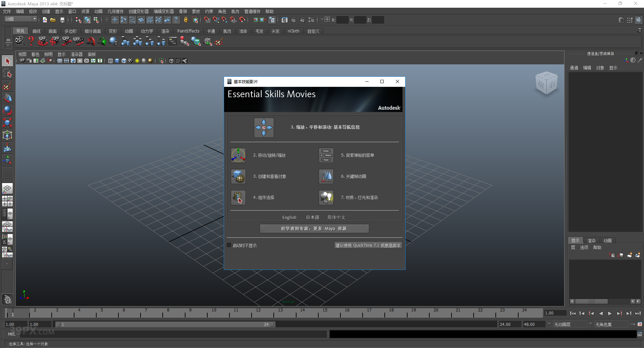
Task: Open the keyframe animation movie icon
Action: tap(326, 176)
